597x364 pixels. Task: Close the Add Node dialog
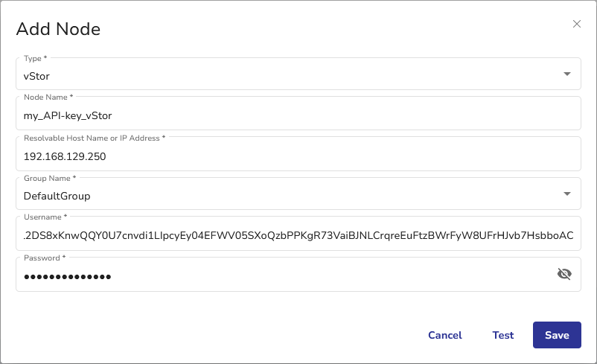click(576, 24)
